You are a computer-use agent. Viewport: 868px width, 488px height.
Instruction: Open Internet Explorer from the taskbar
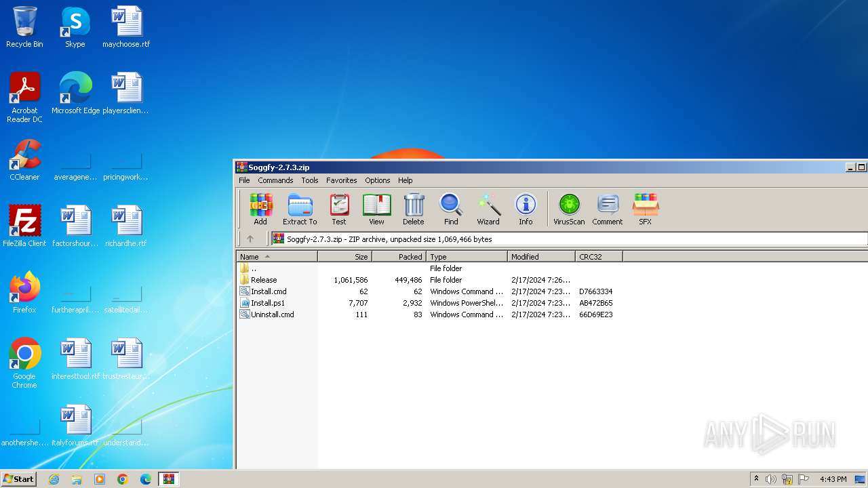tap(54, 479)
